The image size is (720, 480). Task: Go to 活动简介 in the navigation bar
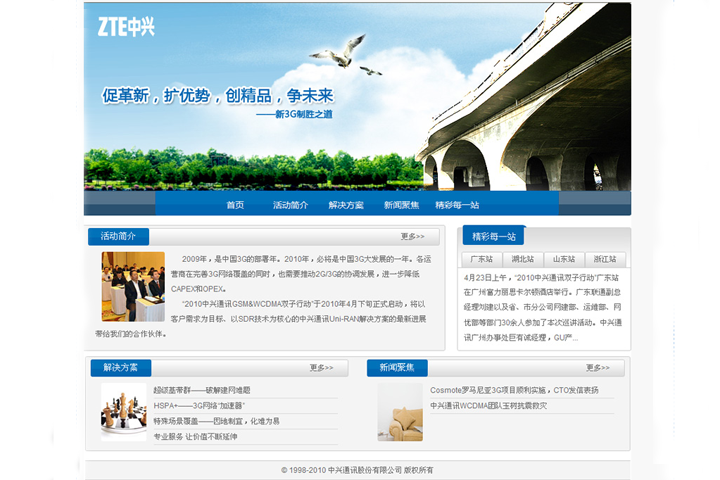coord(290,205)
